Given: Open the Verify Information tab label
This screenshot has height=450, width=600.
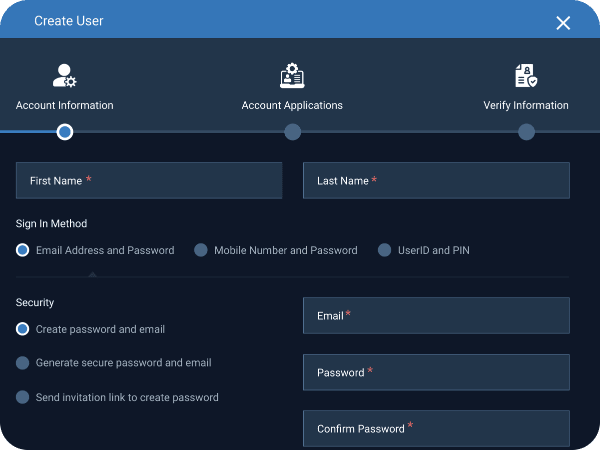Looking at the screenshot, I should (x=526, y=105).
